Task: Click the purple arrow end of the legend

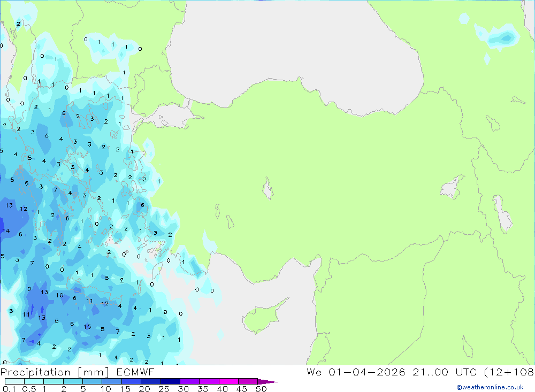Action: point(267,381)
